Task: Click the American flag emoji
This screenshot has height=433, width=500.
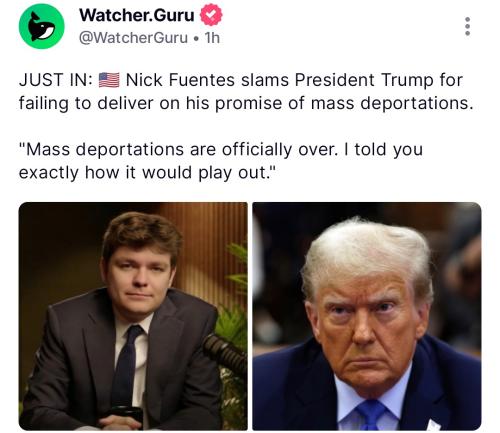Action: (x=109, y=80)
